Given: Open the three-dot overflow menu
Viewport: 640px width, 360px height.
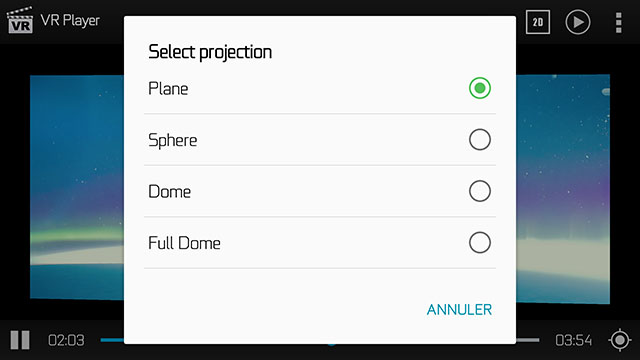Looking at the screenshot, I should pos(619,22).
